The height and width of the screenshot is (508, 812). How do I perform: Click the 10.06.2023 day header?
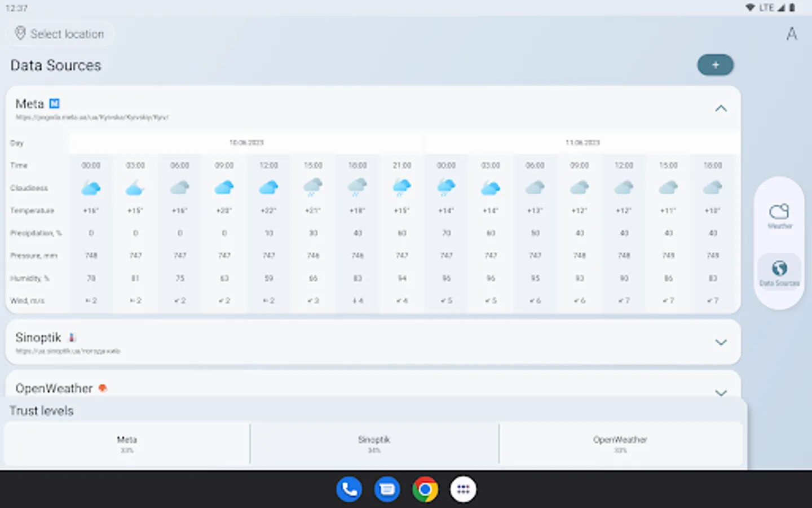[246, 143]
